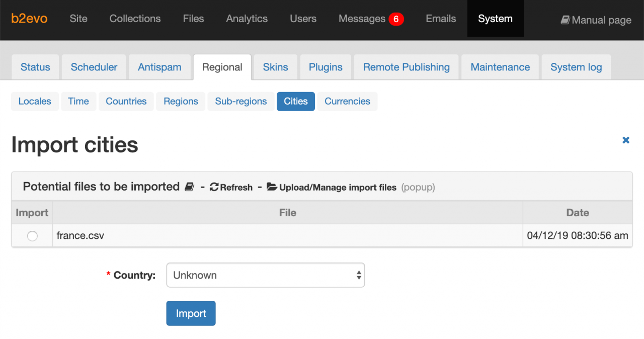644x339 pixels.
Task: Open the Time sub-tab
Action: (78, 101)
